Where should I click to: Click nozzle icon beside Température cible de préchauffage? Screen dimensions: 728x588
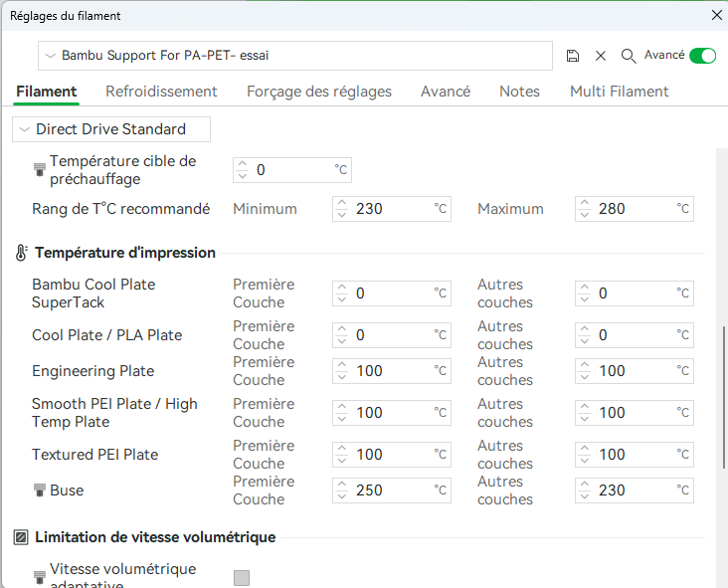(40, 170)
